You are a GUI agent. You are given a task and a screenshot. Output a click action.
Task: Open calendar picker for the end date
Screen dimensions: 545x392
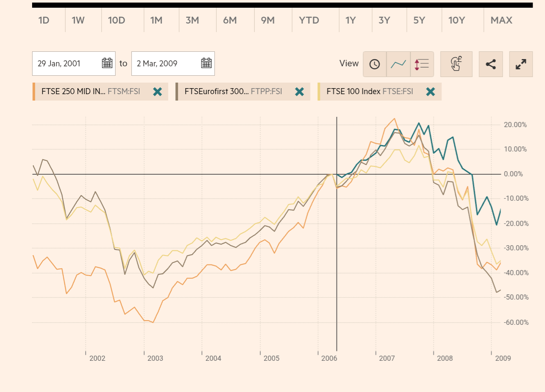click(x=206, y=63)
